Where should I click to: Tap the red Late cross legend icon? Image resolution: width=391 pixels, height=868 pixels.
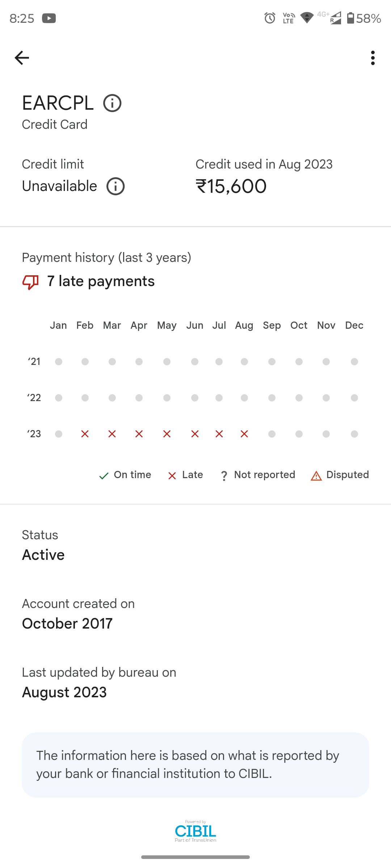172,476
